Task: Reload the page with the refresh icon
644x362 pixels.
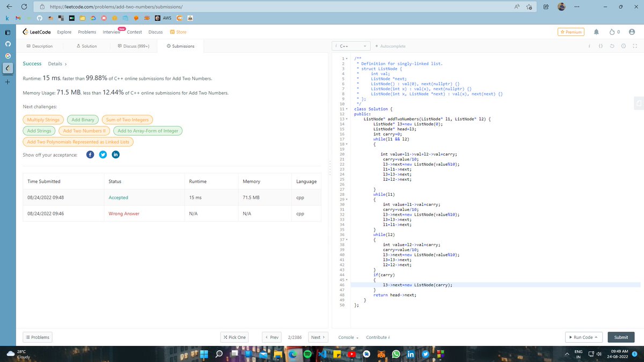Action: click(24, 7)
